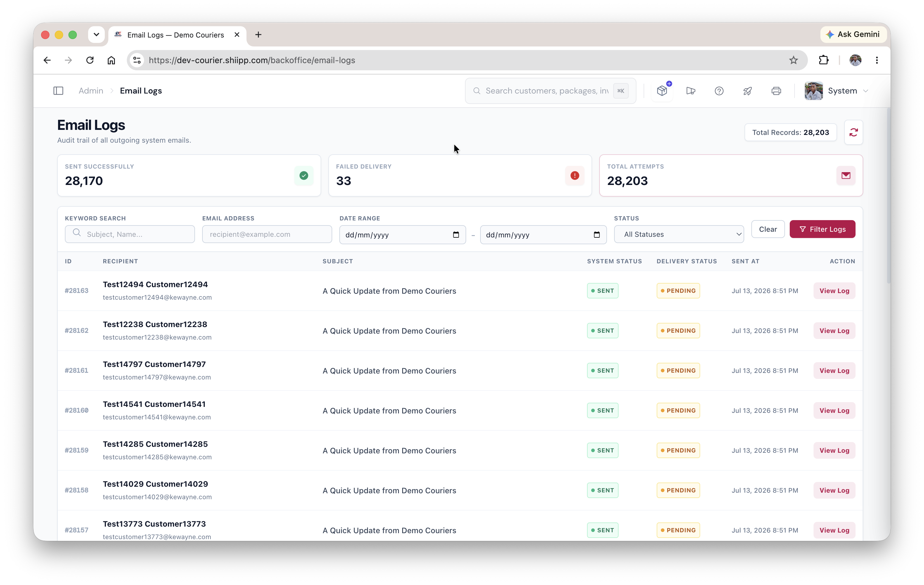View site information icon in address bar

click(137, 60)
